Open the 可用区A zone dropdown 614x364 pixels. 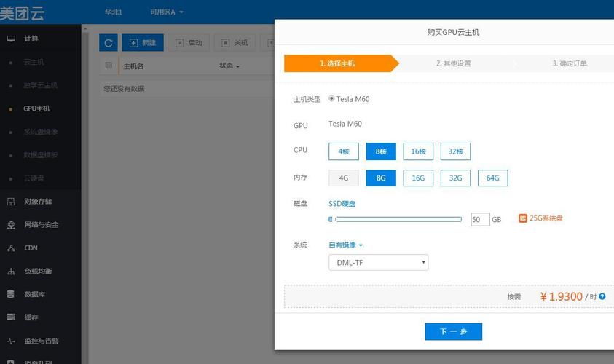click(167, 12)
